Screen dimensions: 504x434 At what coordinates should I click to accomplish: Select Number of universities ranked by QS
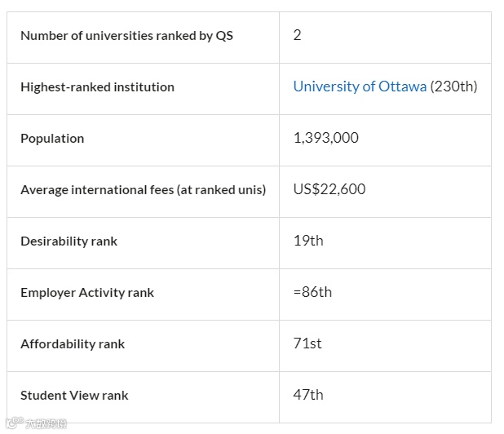126,36
